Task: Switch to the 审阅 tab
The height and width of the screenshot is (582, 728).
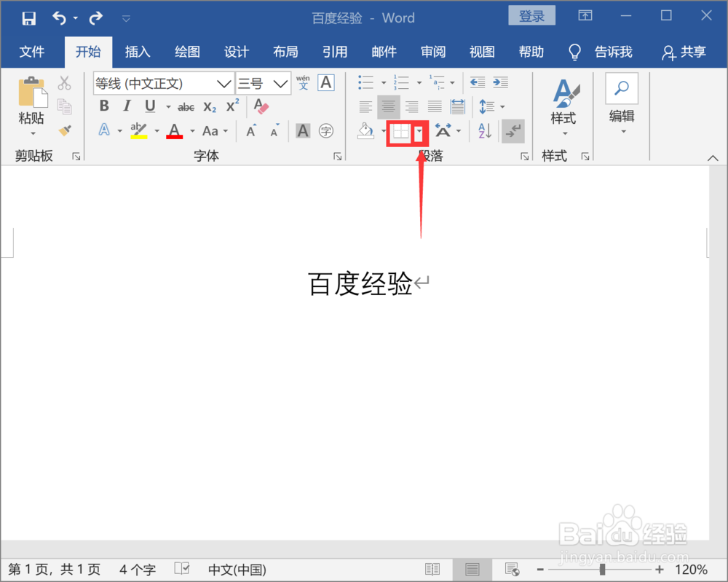Action: click(433, 52)
